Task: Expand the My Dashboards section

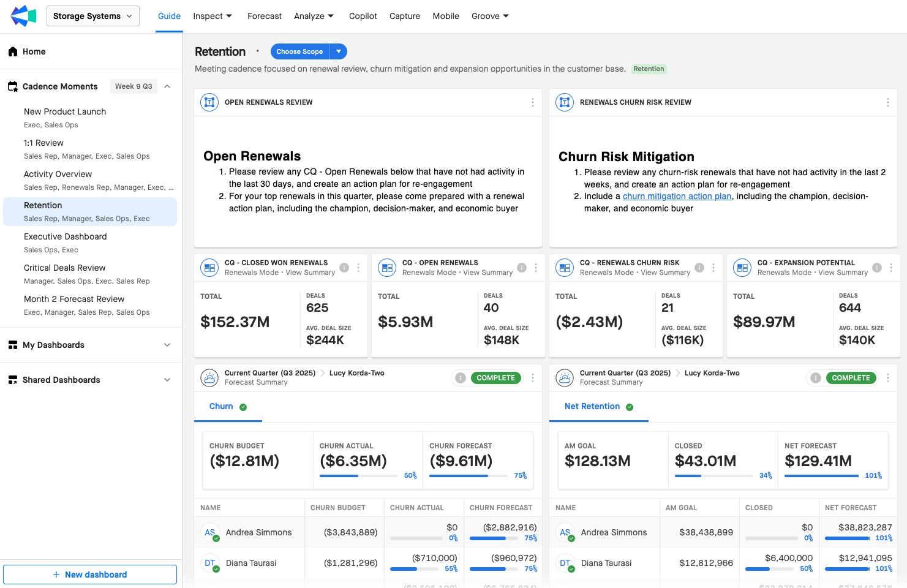Action: pyautogui.click(x=167, y=345)
